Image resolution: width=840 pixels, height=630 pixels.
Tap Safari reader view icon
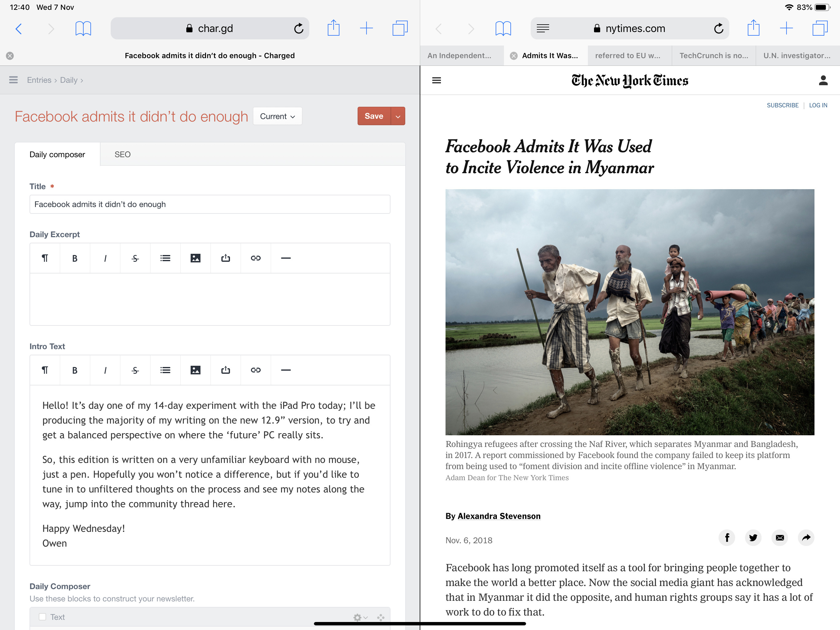click(x=543, y=29)
